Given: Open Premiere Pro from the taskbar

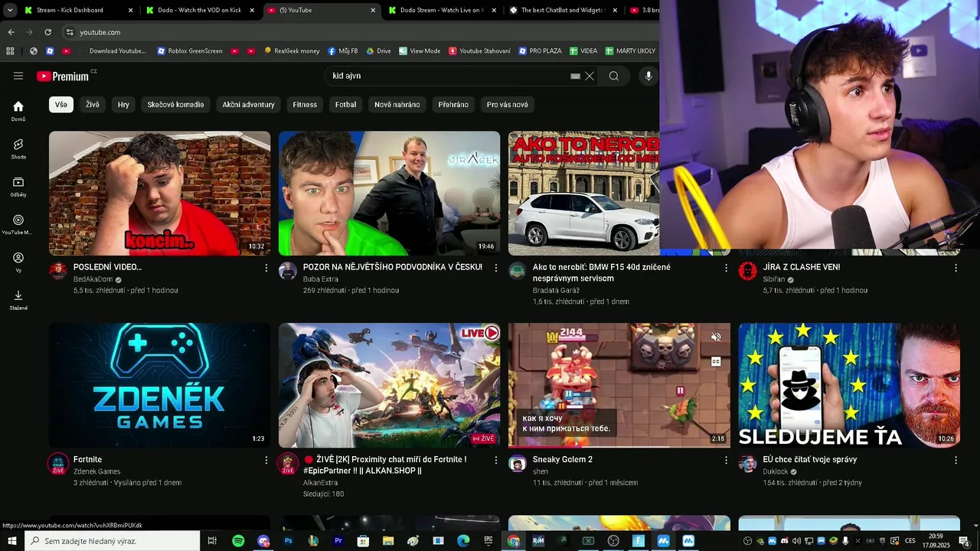Looking at the screenshot, I should [338, 541].
